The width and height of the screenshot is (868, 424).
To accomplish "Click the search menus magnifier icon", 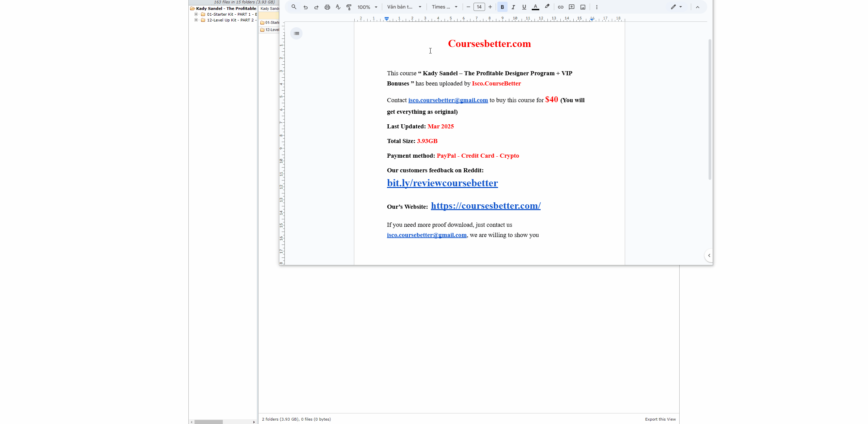I will [294, 7].
